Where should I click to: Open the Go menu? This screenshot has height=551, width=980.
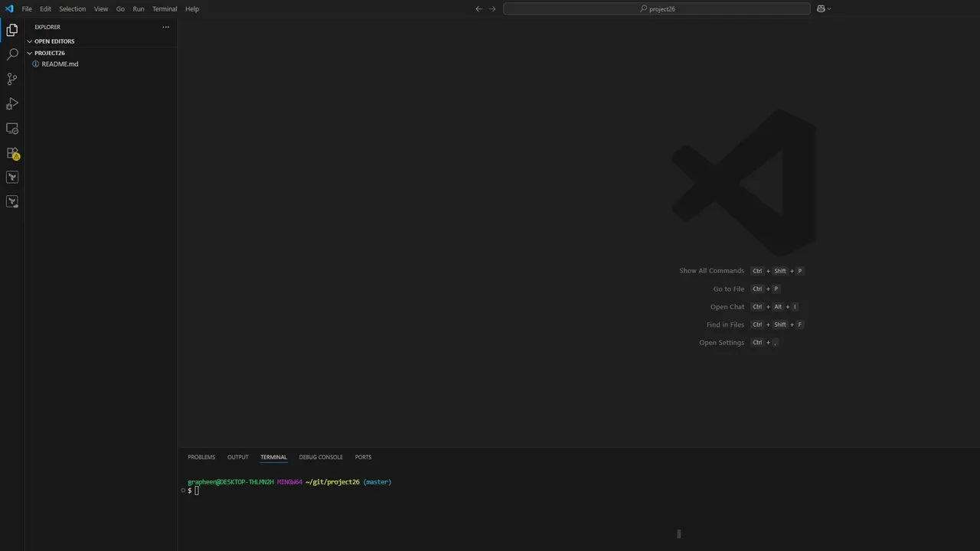point(120,9)
